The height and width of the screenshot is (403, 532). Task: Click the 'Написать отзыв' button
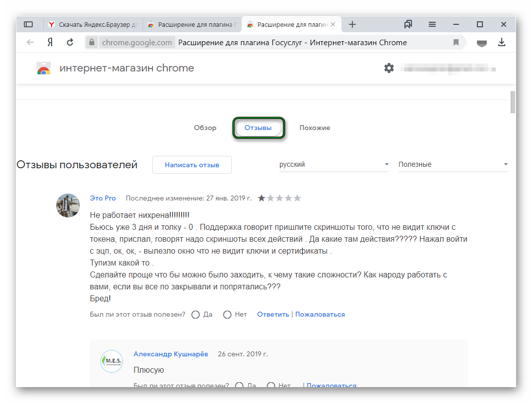coord(192,164)
